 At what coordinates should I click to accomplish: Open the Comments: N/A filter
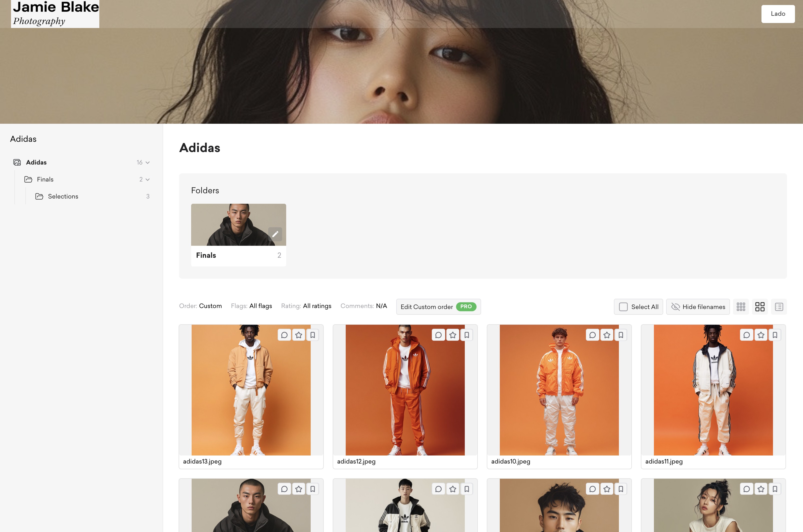coord(364,306)
